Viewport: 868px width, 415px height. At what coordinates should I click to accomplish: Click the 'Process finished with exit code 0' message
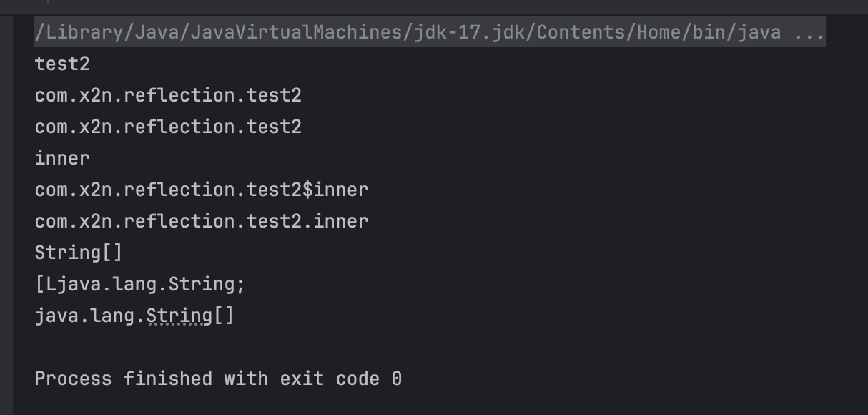click(218, 379)
